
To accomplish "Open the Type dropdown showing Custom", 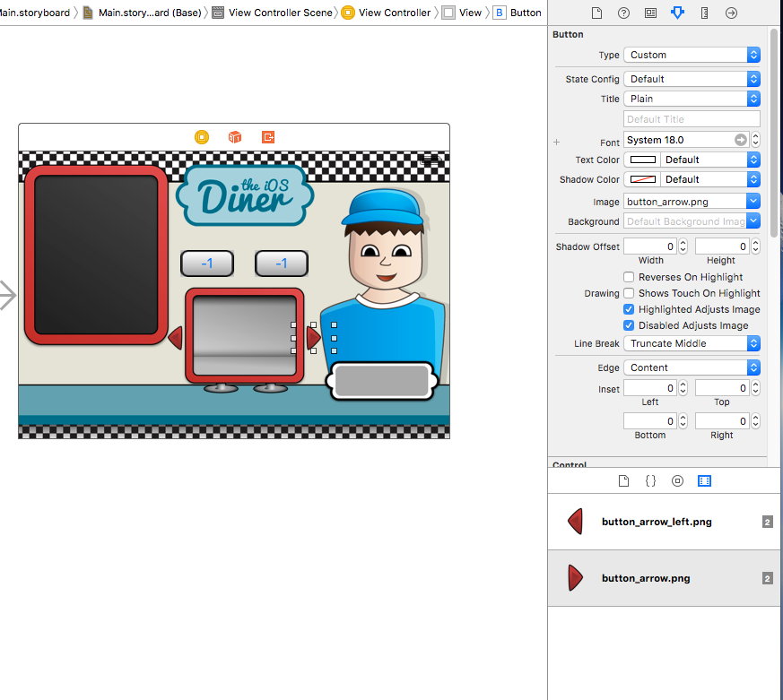I will point(692,55).
